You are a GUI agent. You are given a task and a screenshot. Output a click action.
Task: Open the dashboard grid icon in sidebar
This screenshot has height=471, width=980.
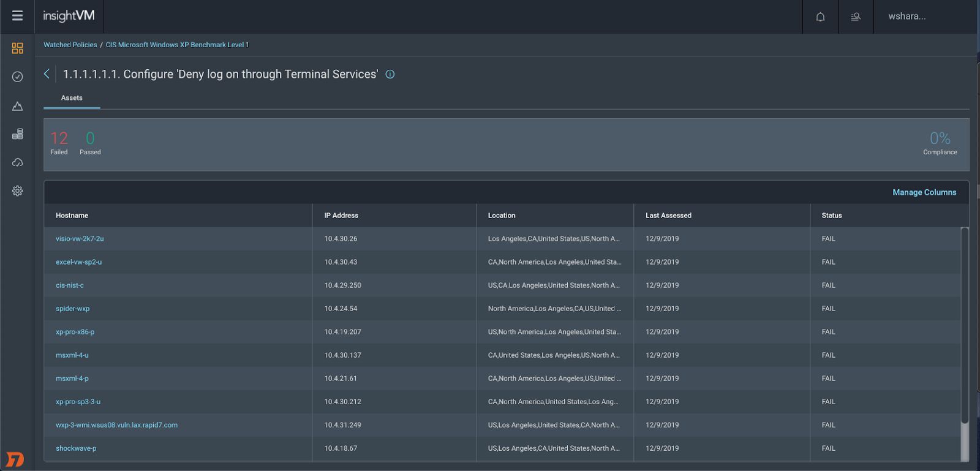click(17, 48)
